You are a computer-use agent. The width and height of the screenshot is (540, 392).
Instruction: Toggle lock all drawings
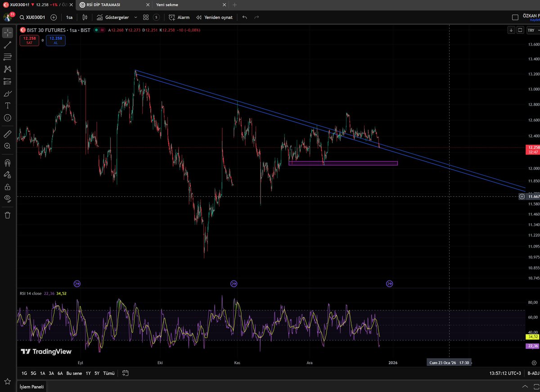coord(7,186)
